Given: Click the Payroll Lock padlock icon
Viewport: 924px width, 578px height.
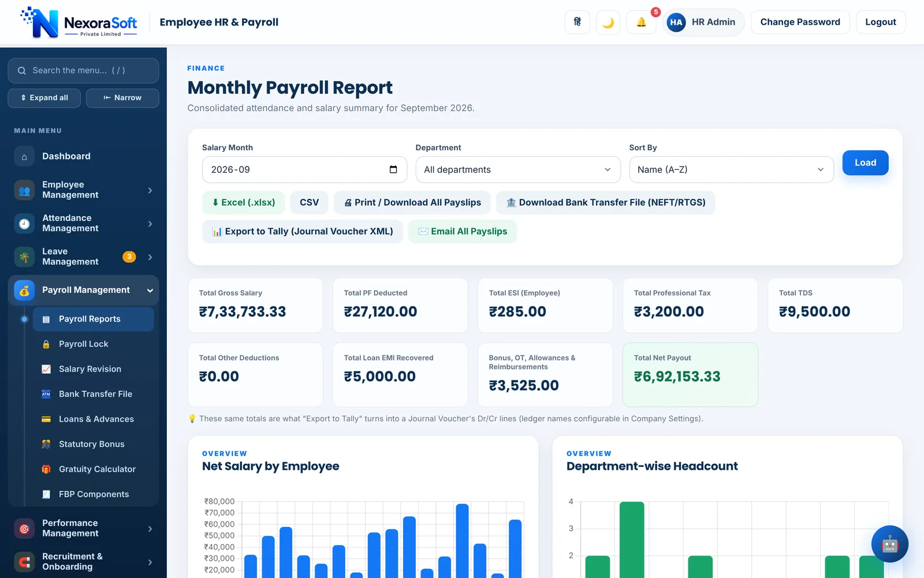Looking at the screenshot, I should point(46,344).
